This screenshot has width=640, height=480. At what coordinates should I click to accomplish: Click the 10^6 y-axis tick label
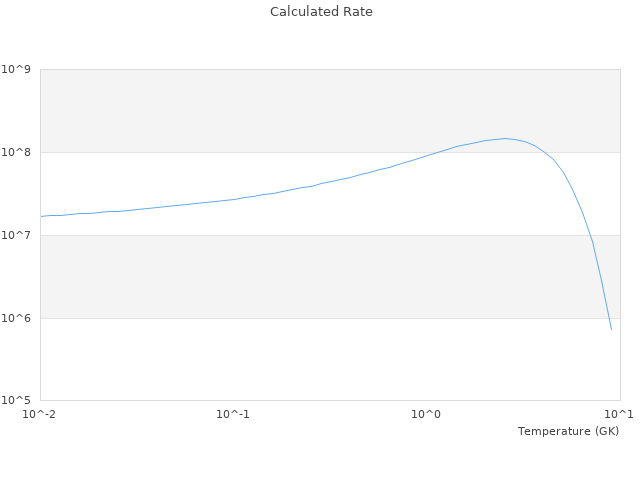(19, 318)
